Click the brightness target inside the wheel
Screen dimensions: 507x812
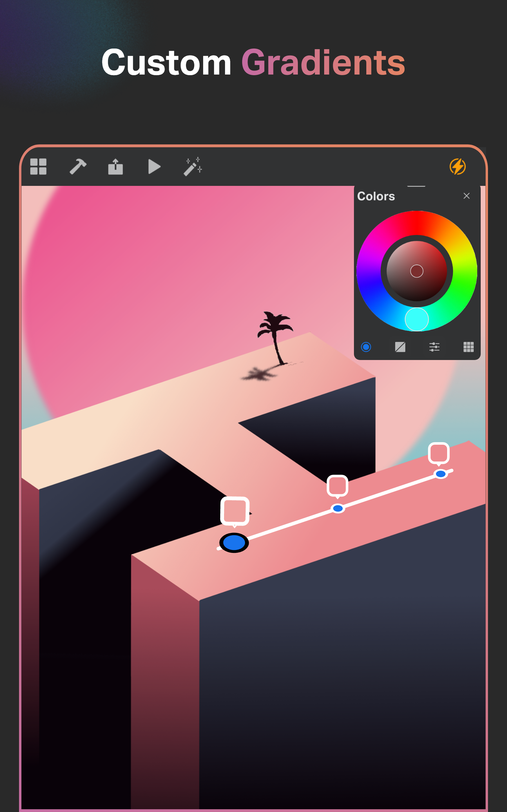(x=417, y=271)
